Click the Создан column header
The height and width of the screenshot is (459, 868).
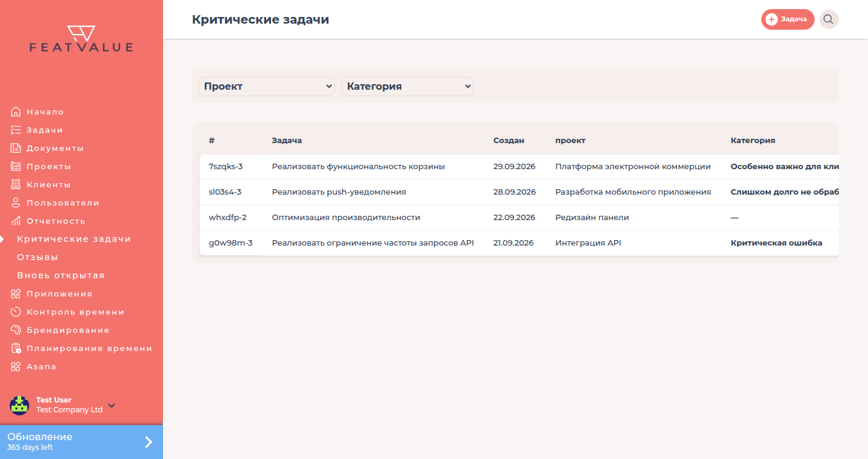(509, 140)
